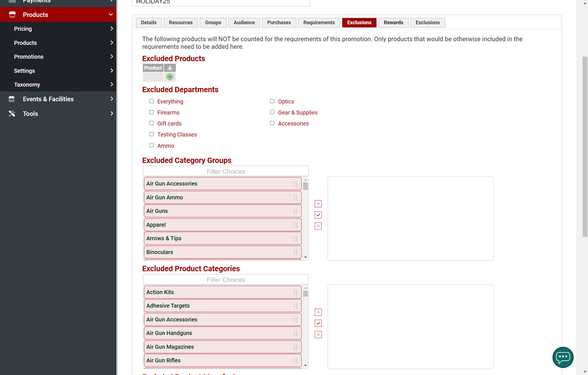Click the Category Groups list scrollbar thumb
588x375 pixels.
[x=305, y=186]
